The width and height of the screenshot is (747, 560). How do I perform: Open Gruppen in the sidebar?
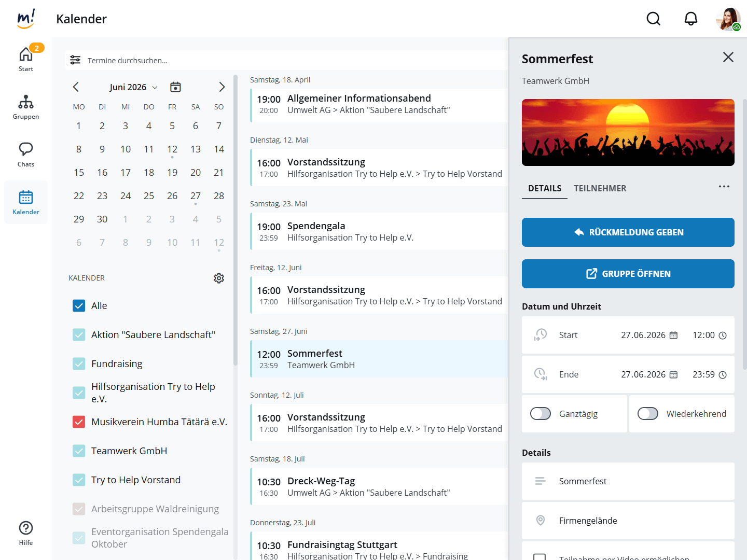pyautogui.click(x=26, y=107)
